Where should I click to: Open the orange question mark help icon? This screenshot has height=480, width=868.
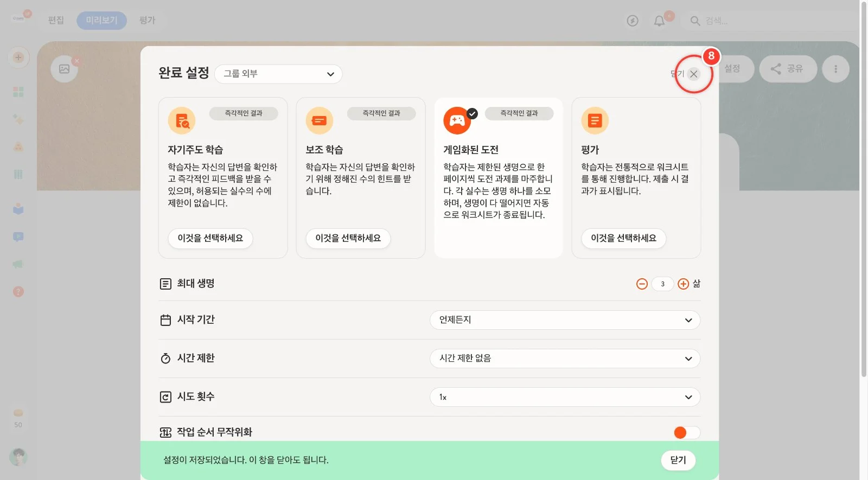coord(18,292)
